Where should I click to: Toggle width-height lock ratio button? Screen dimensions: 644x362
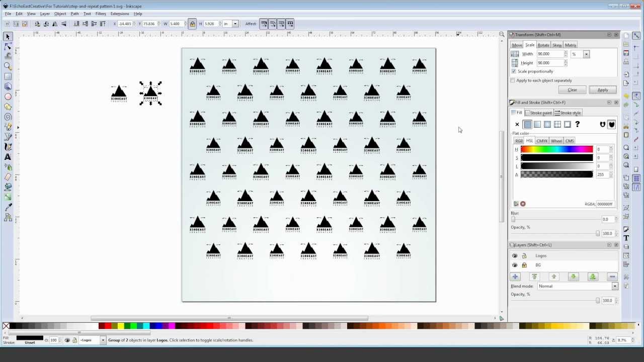point(192,24)
